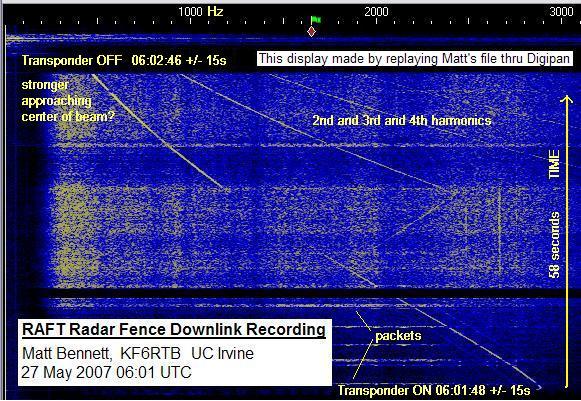Image resolution: width=581 pixels, height=401 pixels.
Task: Click the 'packets' label on waterfall
Action: [398, 336]
